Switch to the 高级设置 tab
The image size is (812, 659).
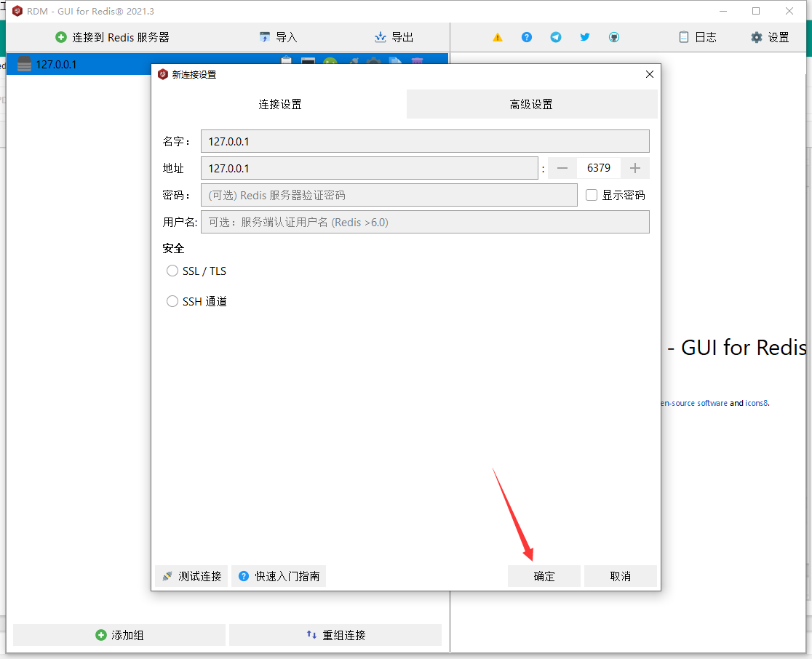click(x=531, y=104)
